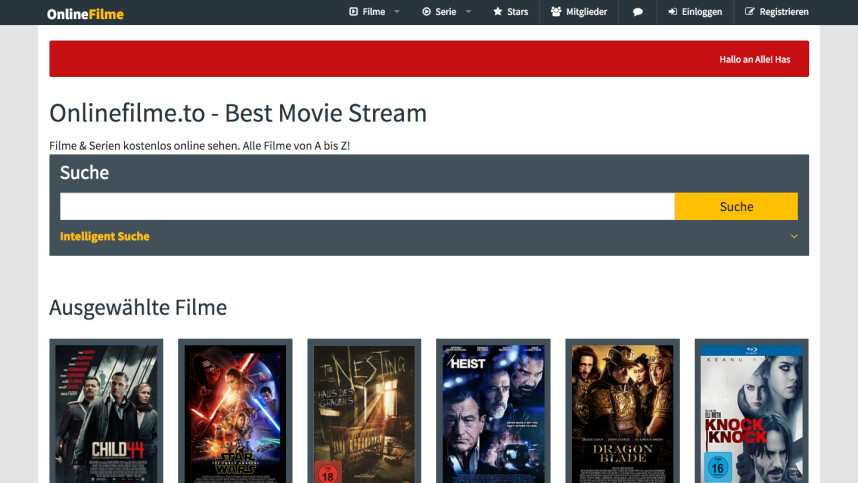
Task: Open the Knock Knock movie poster
Action: pos(751,413)
